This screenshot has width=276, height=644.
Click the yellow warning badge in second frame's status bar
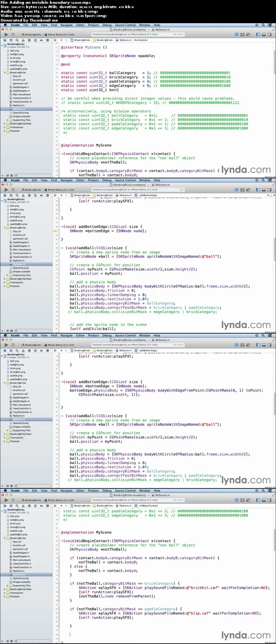tap(182, 190)
